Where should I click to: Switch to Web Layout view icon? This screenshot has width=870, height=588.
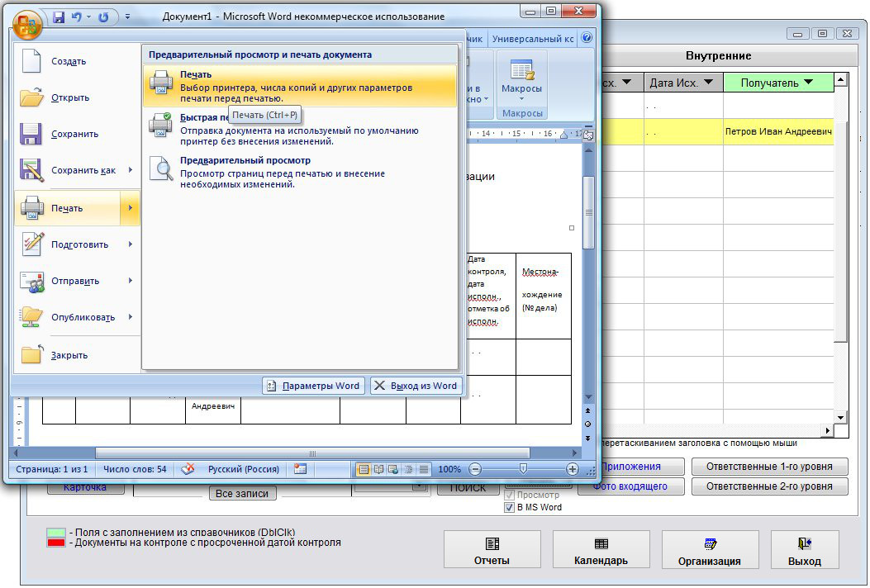pos(393,469)
